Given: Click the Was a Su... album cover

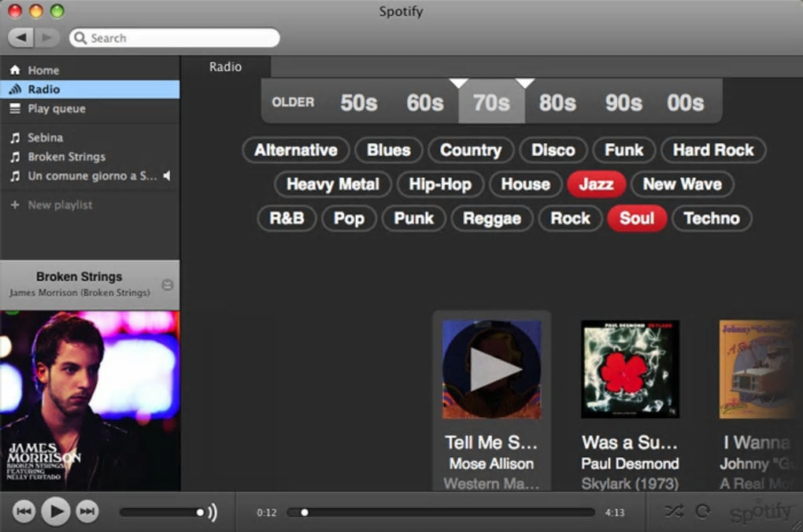Looking at the screenshot, I should click(630, 369).
